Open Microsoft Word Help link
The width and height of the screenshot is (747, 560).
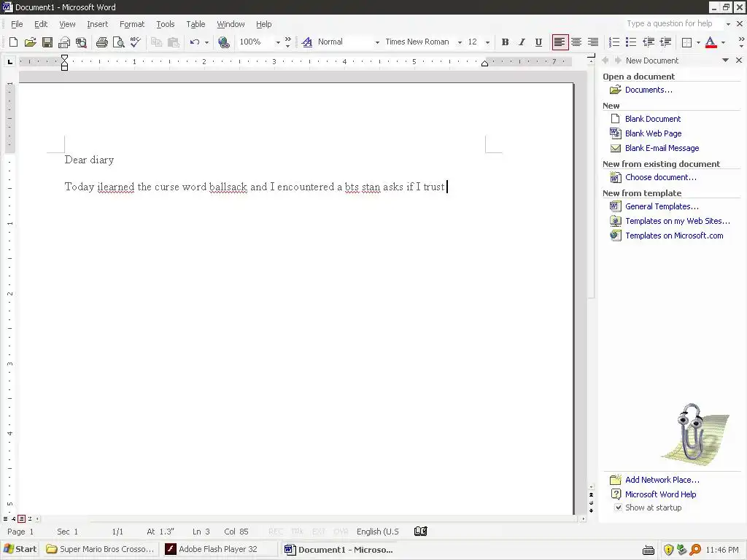pyautogui.click(x=660, y=494)
